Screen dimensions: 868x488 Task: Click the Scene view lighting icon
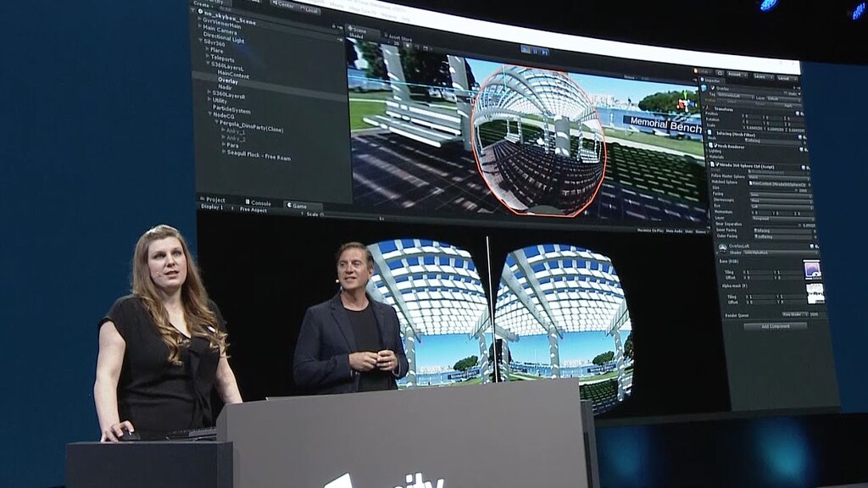(x=409, y=43)
